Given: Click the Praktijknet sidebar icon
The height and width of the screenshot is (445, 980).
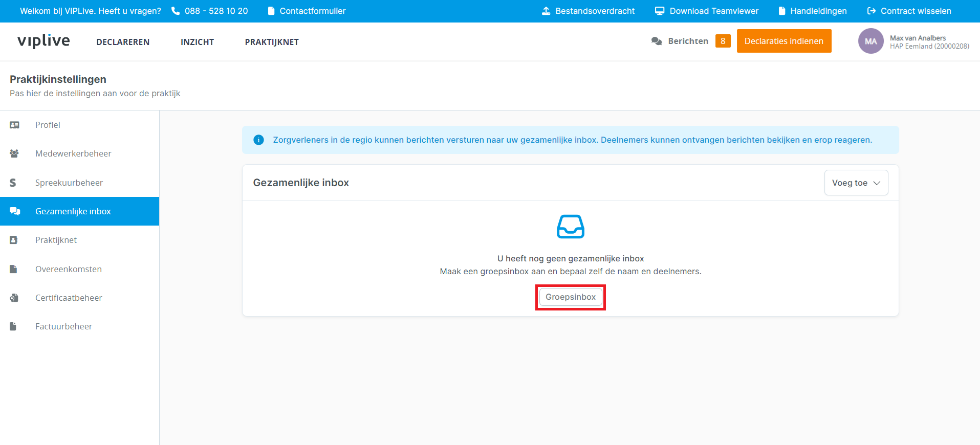Looking at the screenshot, I should (14, 240).
